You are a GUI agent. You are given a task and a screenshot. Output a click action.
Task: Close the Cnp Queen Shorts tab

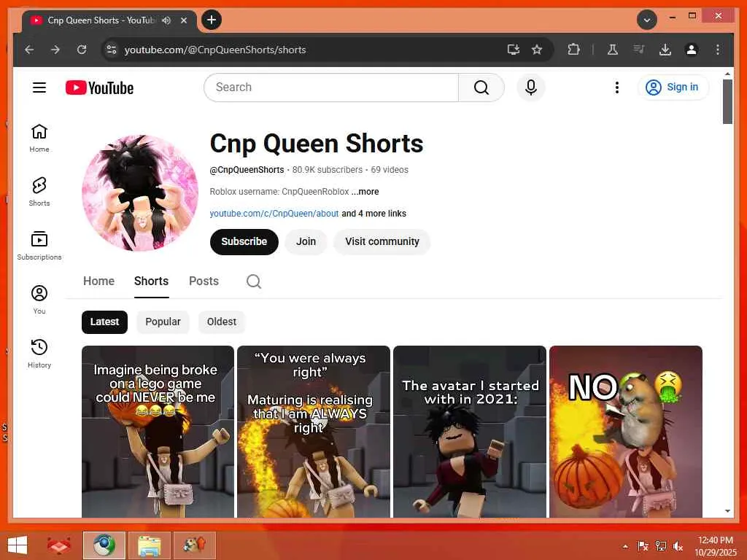tap(183, 20)
